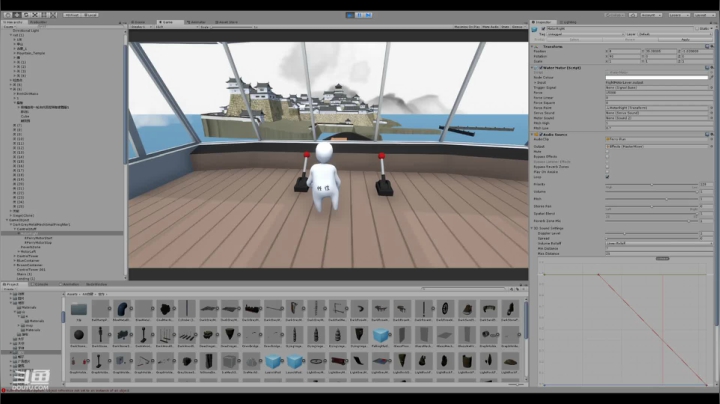
Task: Click the Node Colour white swatch
Action: tap(657, 78)
